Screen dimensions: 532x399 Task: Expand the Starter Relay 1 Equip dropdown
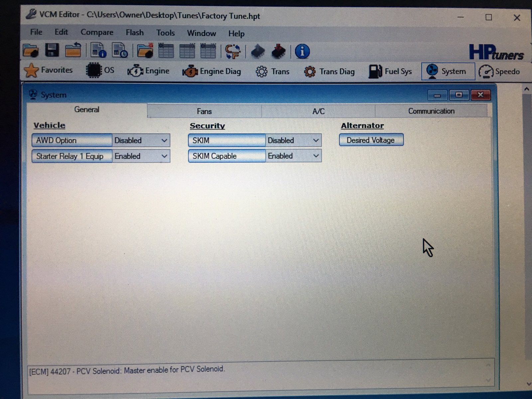tap(164, 156)
